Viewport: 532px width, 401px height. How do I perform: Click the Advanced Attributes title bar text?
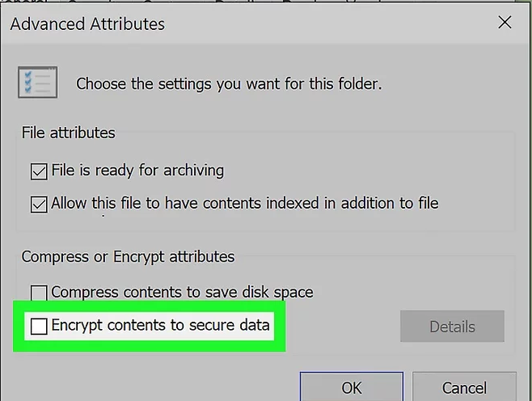coord(87,24)
